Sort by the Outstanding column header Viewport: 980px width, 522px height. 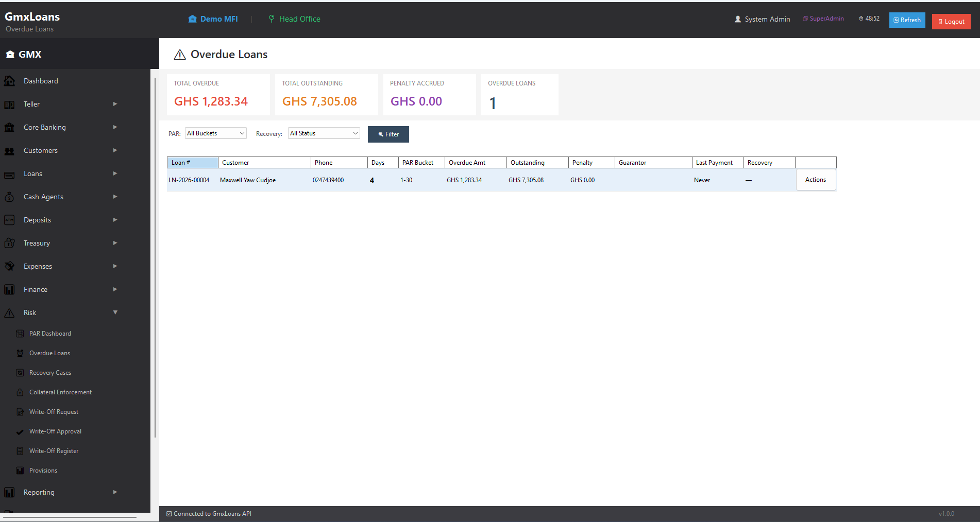537,163
